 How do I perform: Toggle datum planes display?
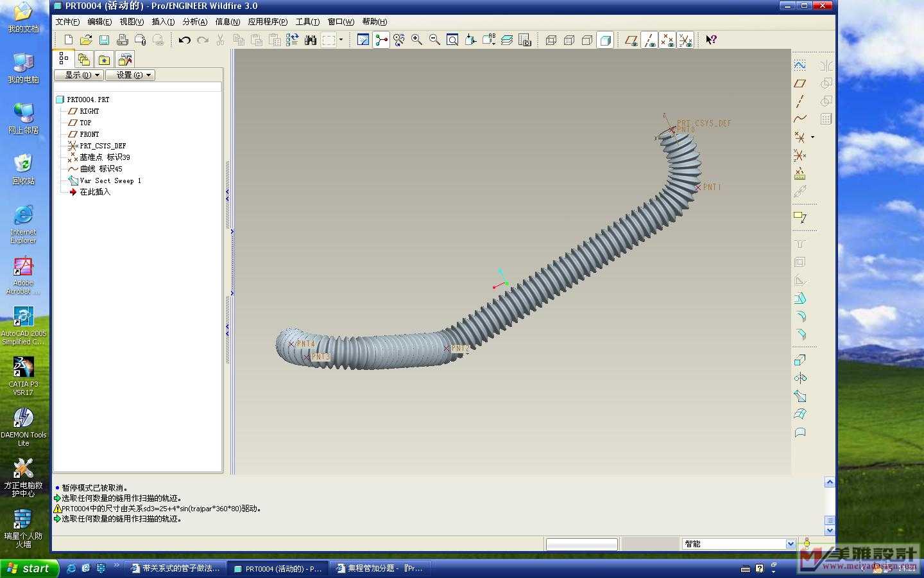(x=631, y=40)
